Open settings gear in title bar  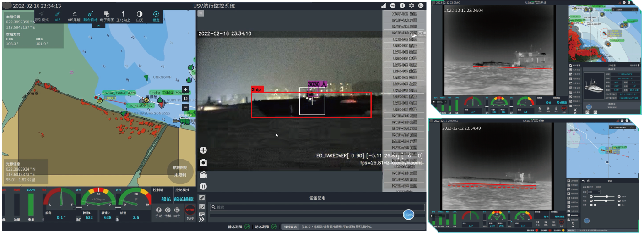411,6
